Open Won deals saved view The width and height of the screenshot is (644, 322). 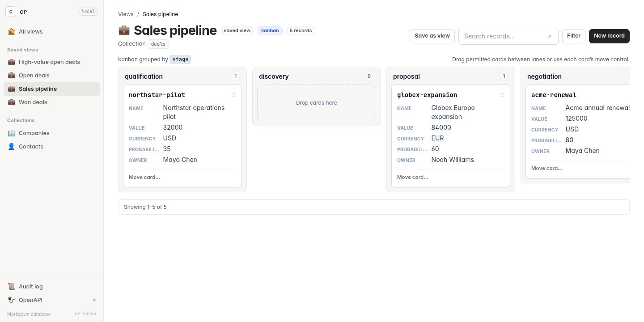52,102
